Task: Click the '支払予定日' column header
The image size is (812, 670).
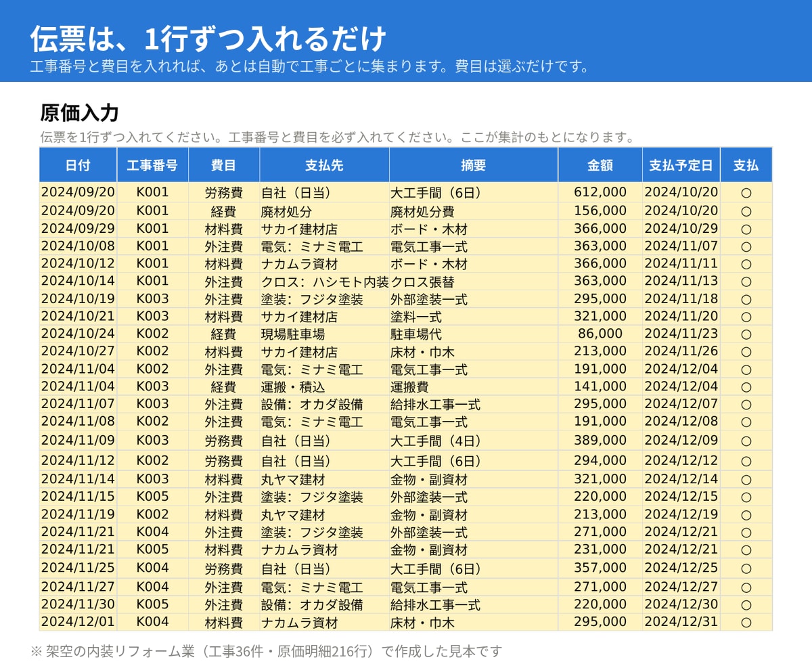Action: (681, 165)
